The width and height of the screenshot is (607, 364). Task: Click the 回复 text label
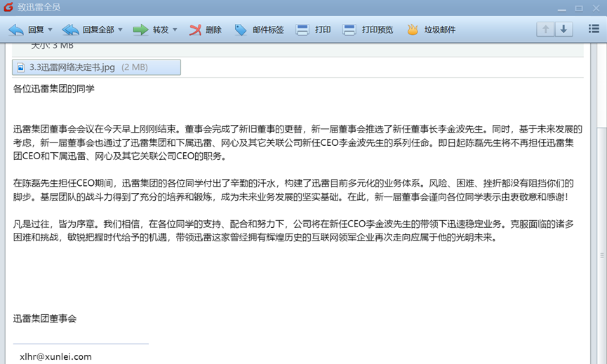coord(36,29)
